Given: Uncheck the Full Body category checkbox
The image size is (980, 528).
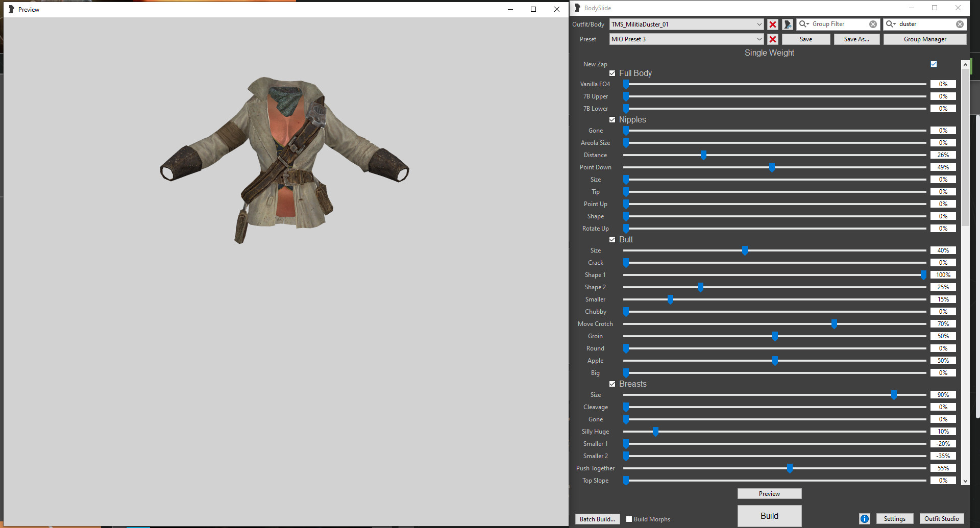Looking at the screenshot, I should [x=612, y=73].
